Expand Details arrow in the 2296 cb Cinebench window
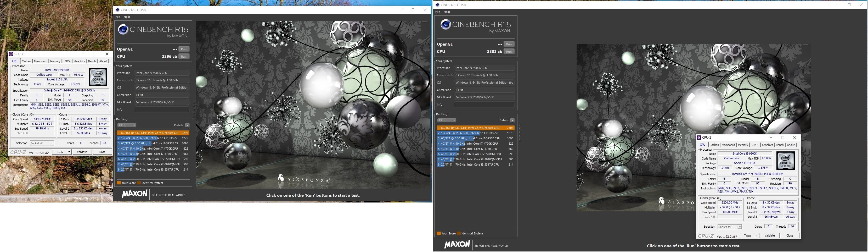This screenshot has height=252, width=868. pyautogui.click(x=187, y=125)
